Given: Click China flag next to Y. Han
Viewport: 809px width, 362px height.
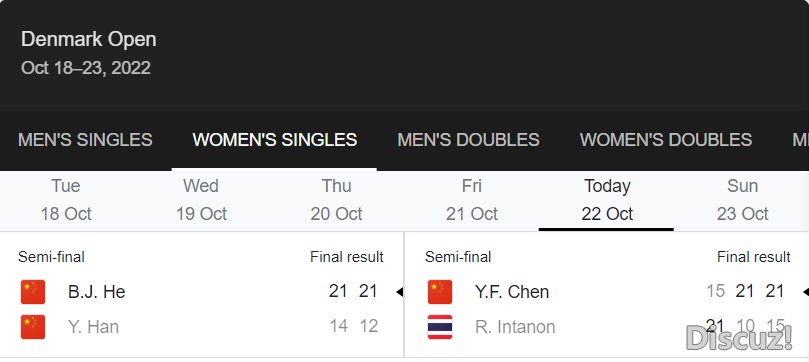Looking at the screenshot, I should [x=33, y=327].
